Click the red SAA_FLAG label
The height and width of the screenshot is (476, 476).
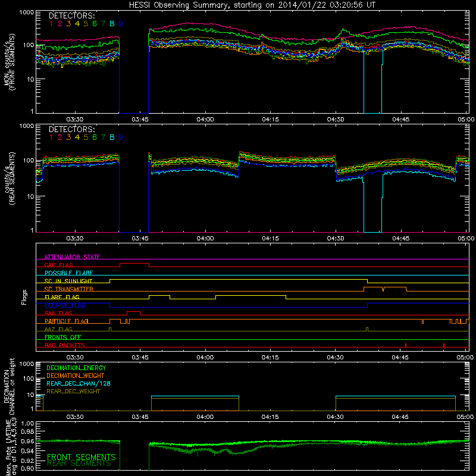point(58,313)
